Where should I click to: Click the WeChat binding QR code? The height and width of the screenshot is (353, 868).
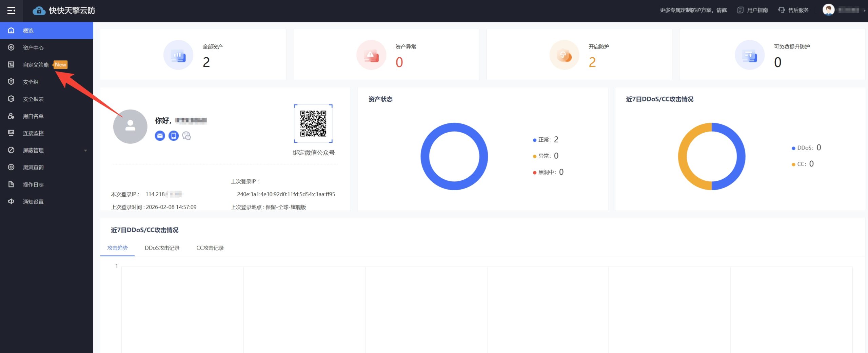(x=313, y=124)
